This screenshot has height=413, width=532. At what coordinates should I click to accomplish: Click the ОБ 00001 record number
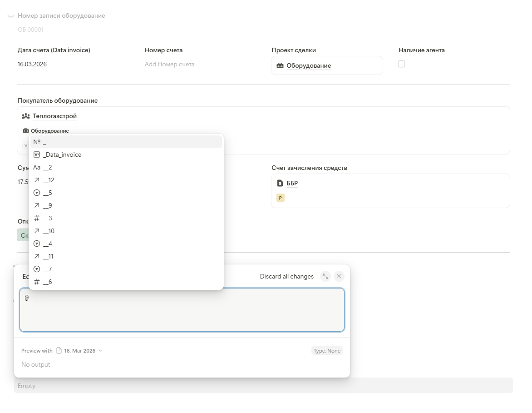coord(30,30)
